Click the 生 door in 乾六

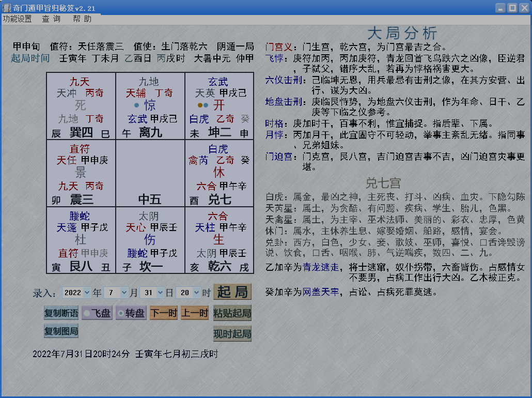[219, 240]
